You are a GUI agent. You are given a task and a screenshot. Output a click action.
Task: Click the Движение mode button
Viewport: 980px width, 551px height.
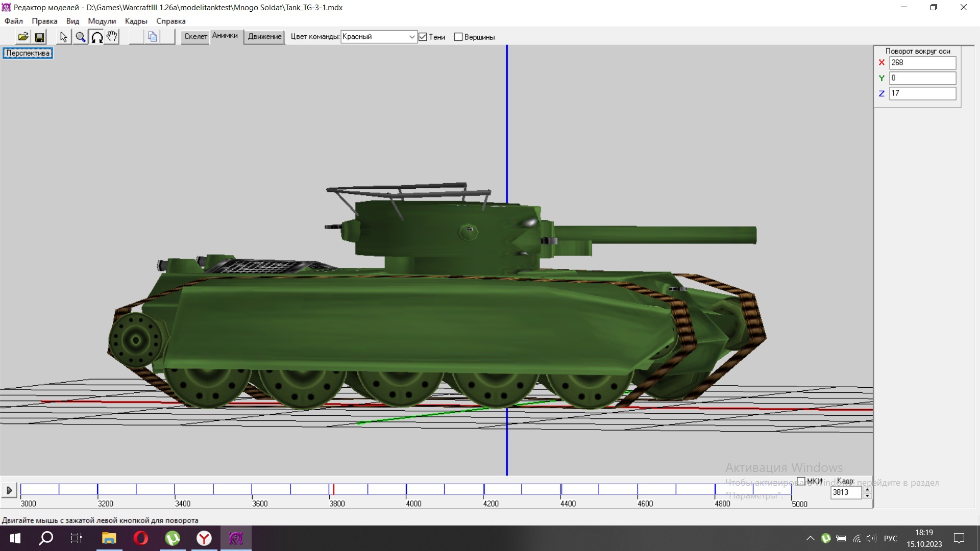264,37
